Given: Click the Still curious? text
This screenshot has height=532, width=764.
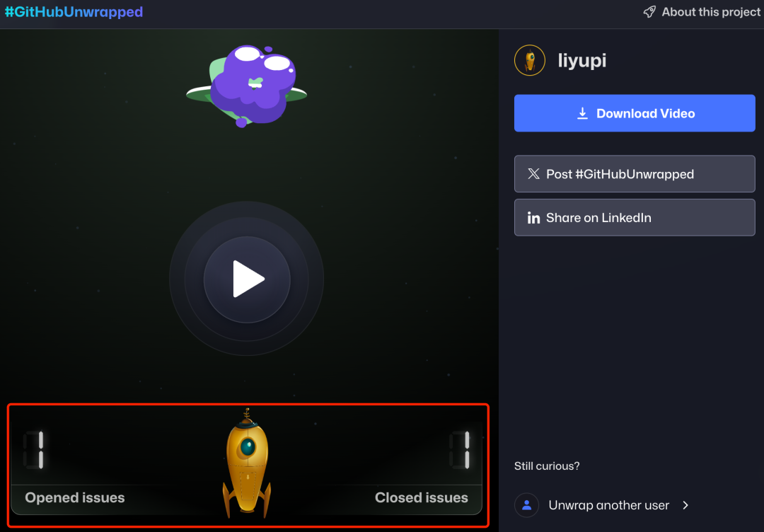Looking at the screenshot, I should [547, 466].
